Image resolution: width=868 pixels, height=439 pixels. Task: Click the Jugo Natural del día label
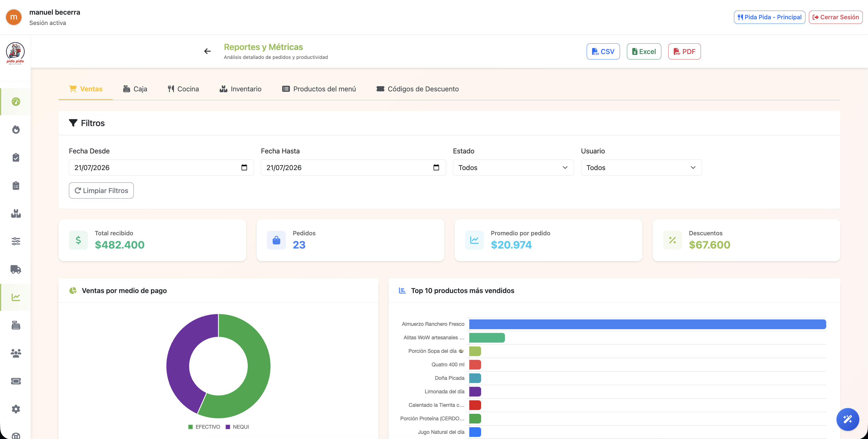coord(441,432)
